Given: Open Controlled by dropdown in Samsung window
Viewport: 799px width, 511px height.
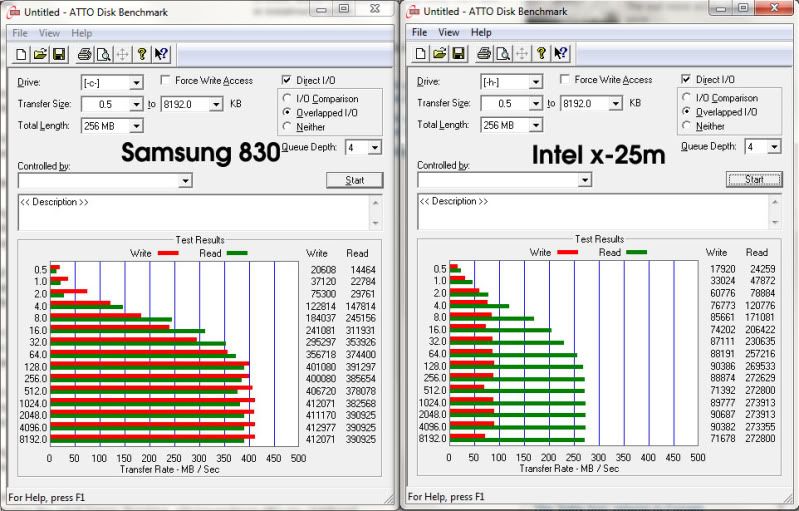Looking at the screenshot, I should coord(185,180).
